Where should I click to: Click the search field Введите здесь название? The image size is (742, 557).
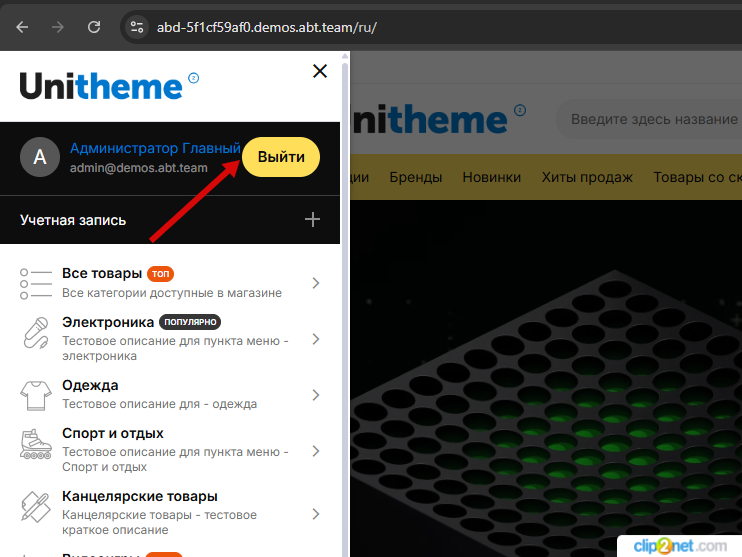click(649, 119)
